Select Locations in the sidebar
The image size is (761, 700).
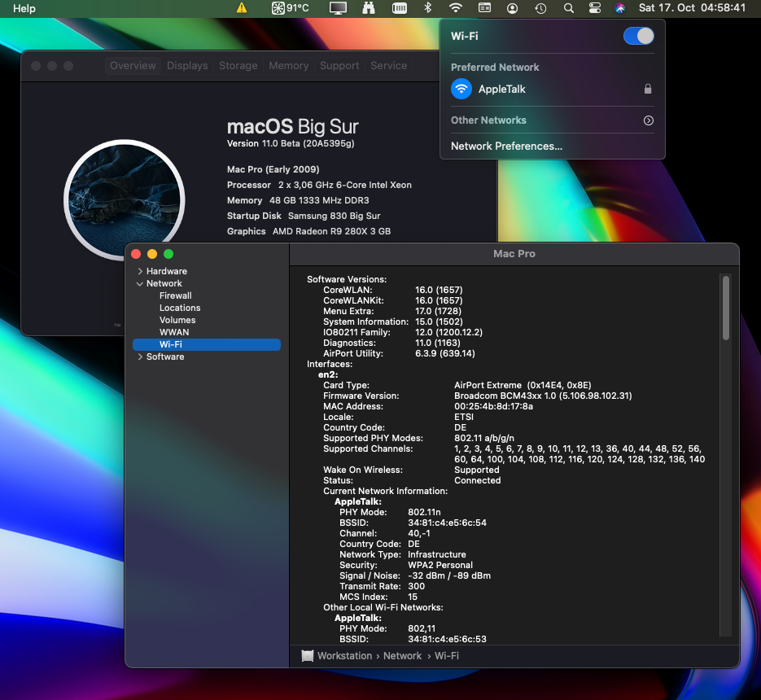click(x=180, y=308)
